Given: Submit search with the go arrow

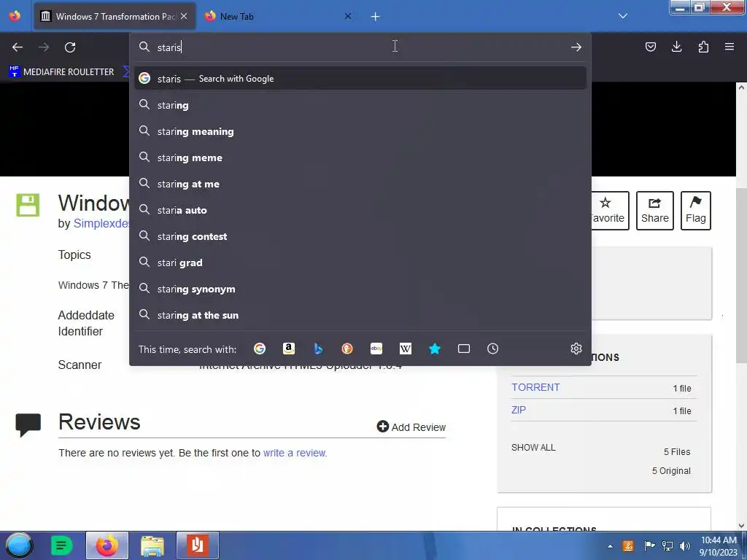Looking at the screenshot, I should tap(576, 47).
